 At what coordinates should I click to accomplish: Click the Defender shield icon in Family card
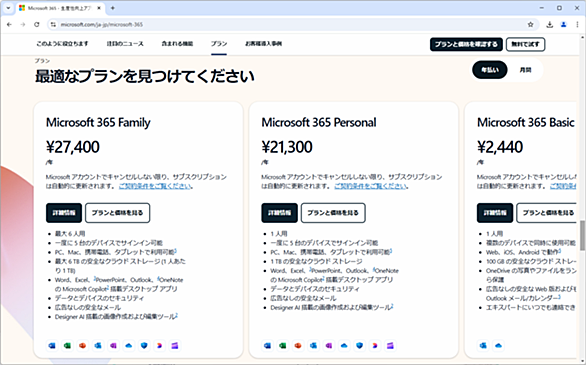click(144, 346)
